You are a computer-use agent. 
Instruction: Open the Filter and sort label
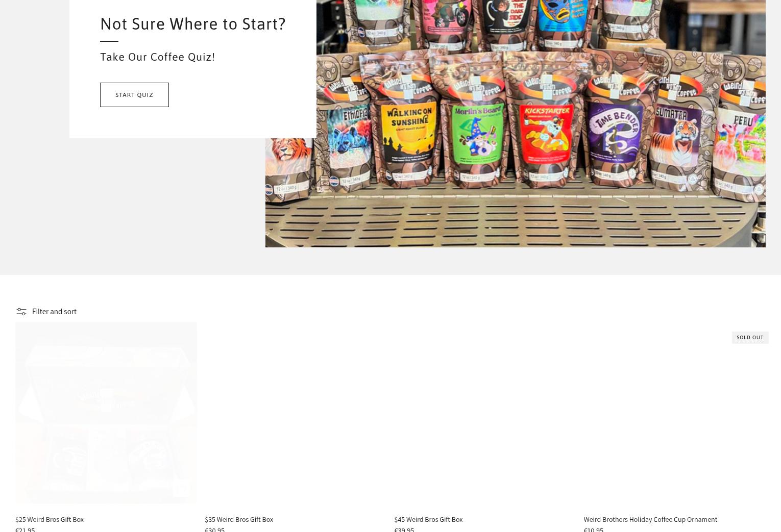tap(54, 312)
